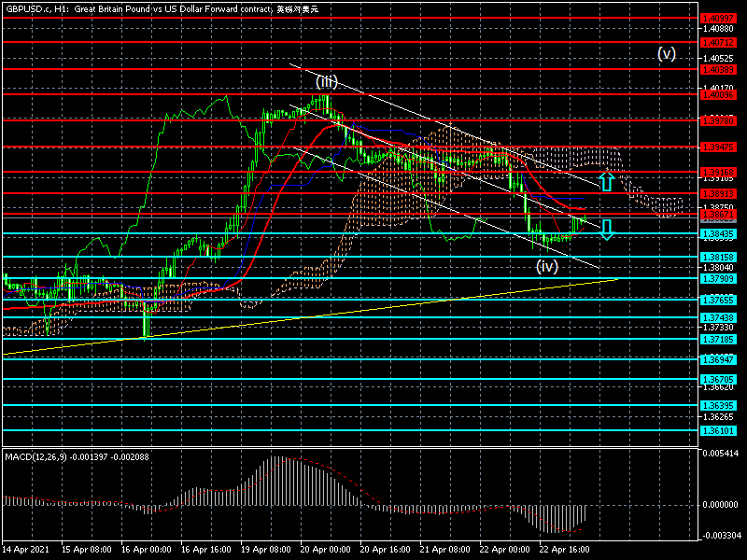The width and height of the screenshot is (747, 560).
Task: Select the red 1.38671 price level label
Action: click(x=718, y=215)
